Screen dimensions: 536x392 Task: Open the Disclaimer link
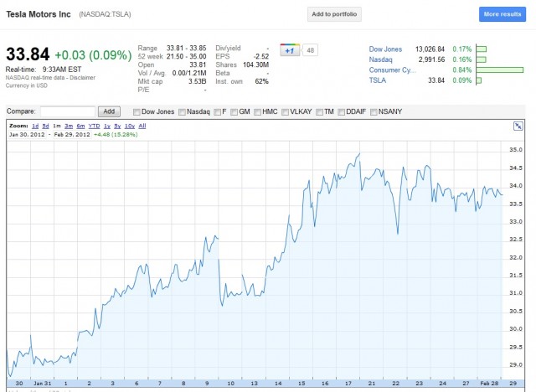(x=82, y=78)
